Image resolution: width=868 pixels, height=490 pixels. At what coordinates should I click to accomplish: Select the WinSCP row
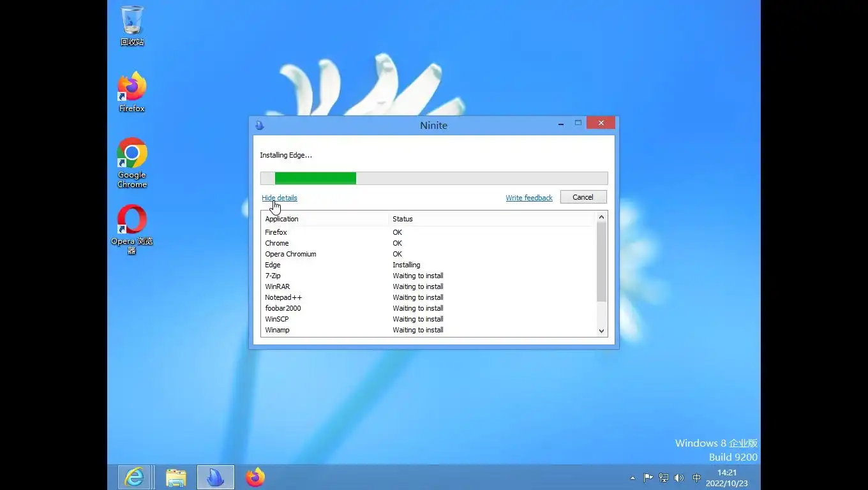pyautogui.click(x=428, y=319)
